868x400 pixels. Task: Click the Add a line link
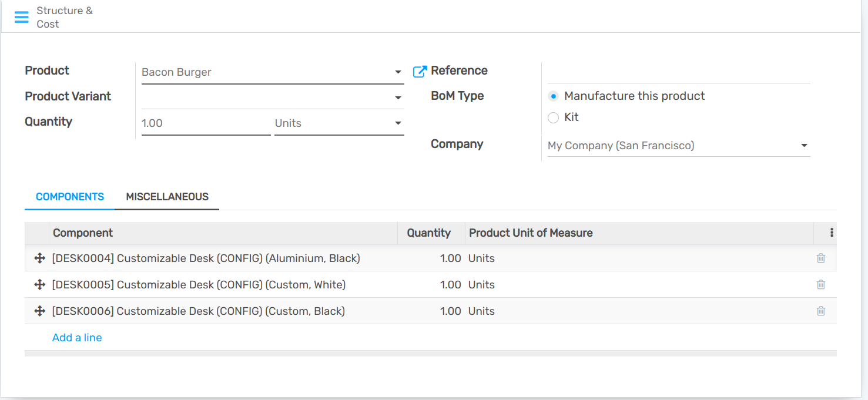coord(77,338)
